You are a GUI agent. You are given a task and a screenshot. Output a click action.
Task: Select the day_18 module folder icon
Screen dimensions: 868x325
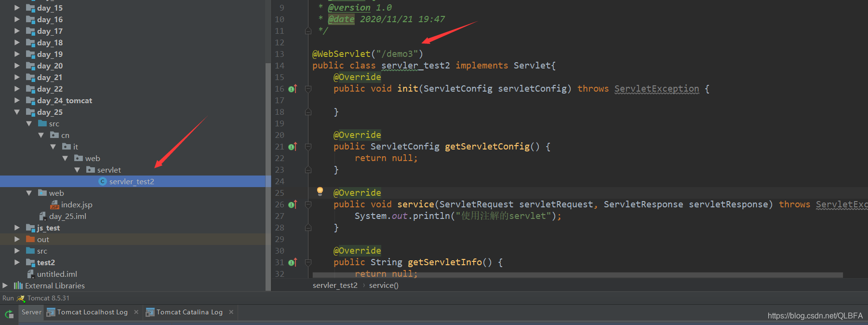[x=30, y=42]
